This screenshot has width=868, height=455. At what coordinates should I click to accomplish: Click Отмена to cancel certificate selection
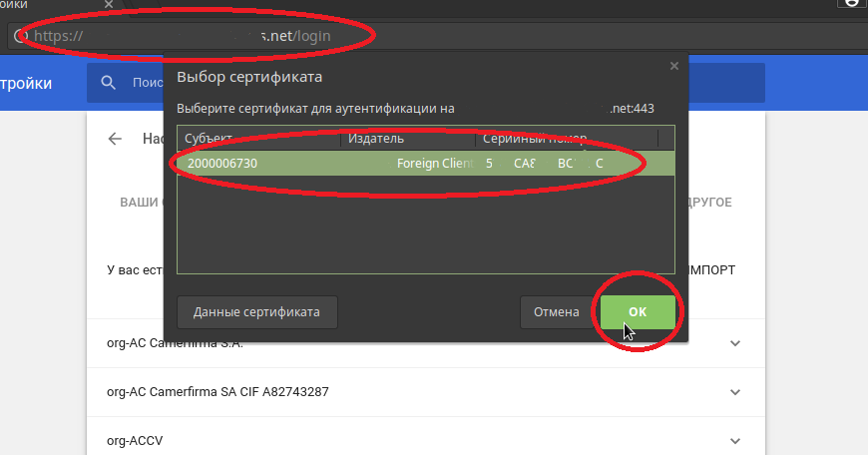click(x=556, y=312)
